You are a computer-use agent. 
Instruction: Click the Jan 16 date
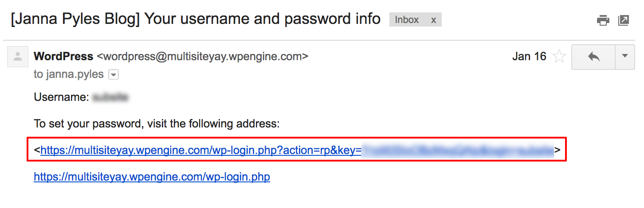529,57
